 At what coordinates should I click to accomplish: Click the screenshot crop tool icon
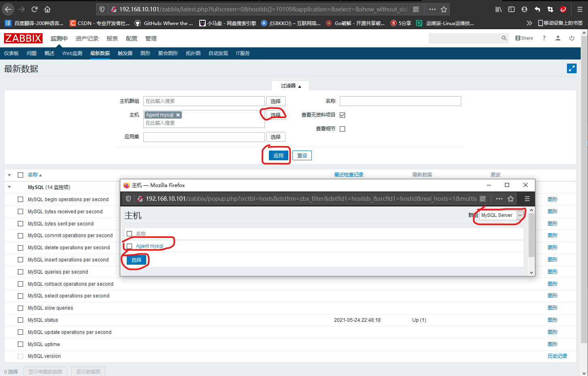point(550,9)
